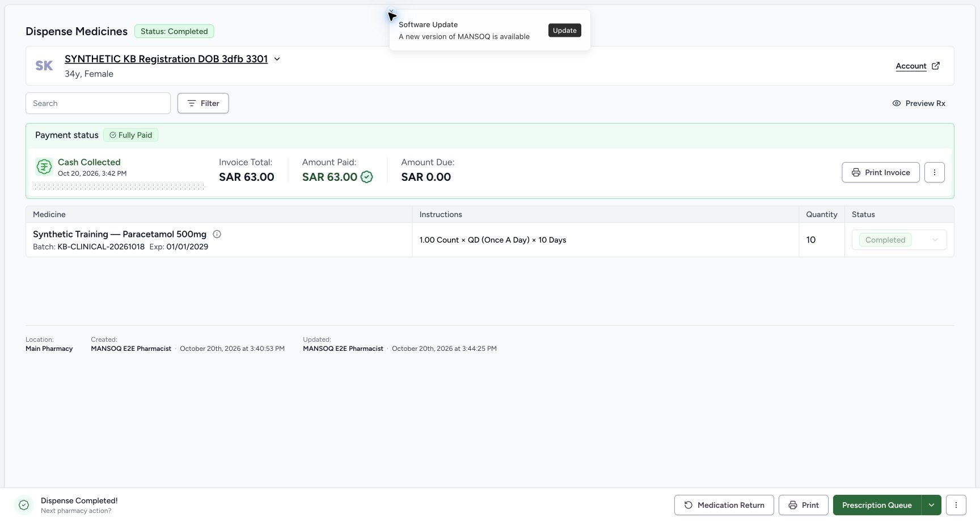
Task: Select Synthetic Training Paracetamol 500mg row name
Action: coord(120,234)
